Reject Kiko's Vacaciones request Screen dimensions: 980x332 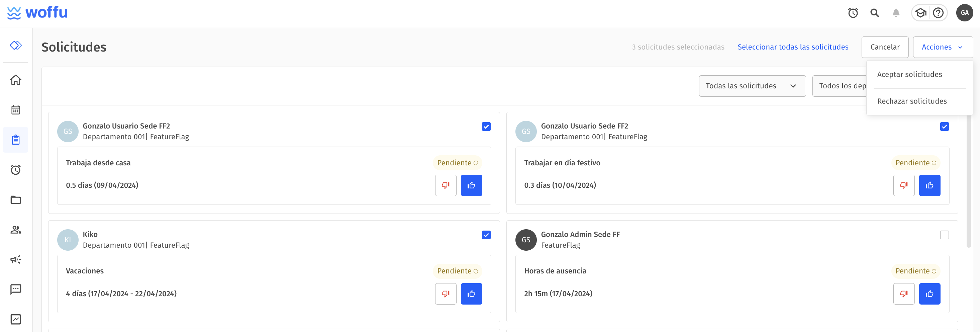click(446, 294)
